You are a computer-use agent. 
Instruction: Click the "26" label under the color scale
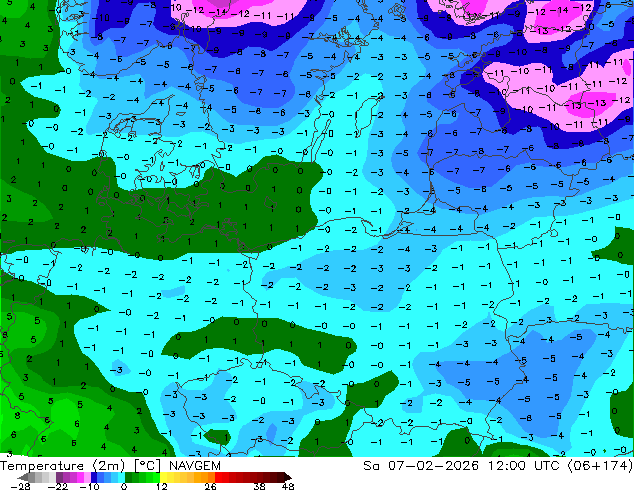[210, 486]
